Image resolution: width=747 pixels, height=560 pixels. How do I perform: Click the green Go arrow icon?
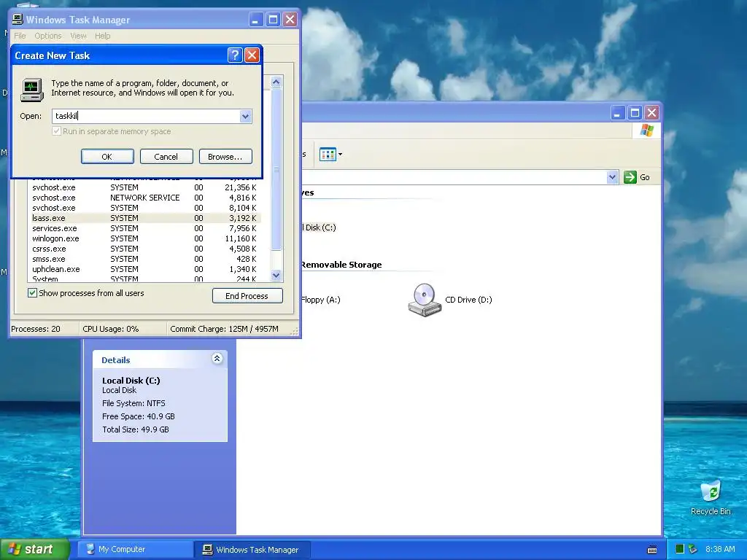[x=630, y=177]
